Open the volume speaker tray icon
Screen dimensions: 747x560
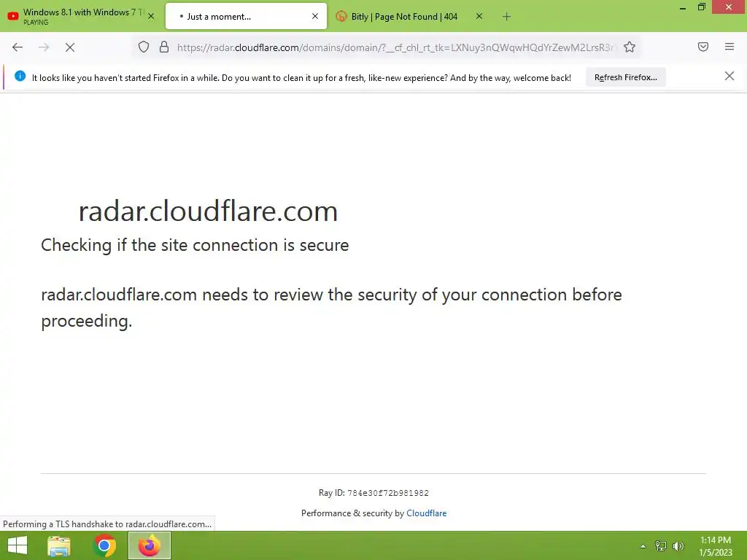tap(678, 545)
